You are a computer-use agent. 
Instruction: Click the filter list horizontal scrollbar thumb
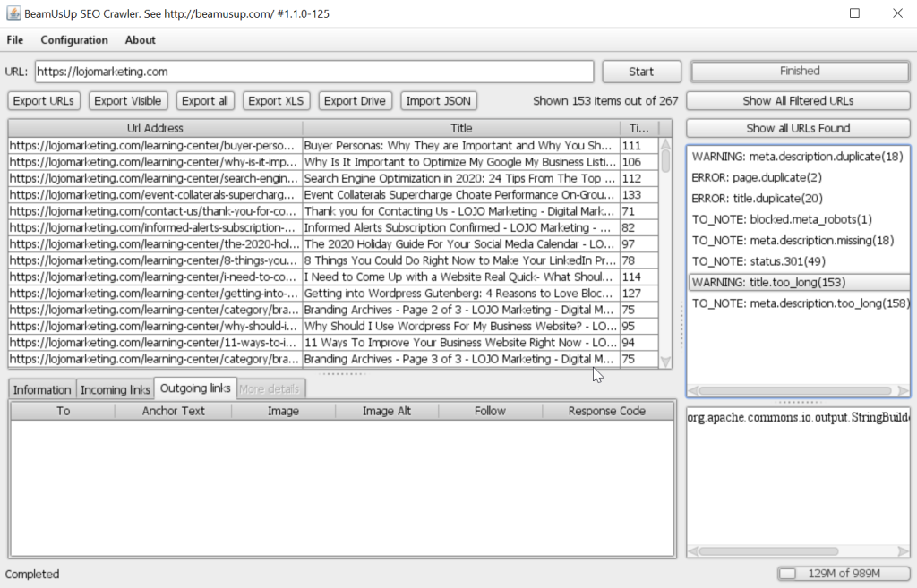pos(795,390)
